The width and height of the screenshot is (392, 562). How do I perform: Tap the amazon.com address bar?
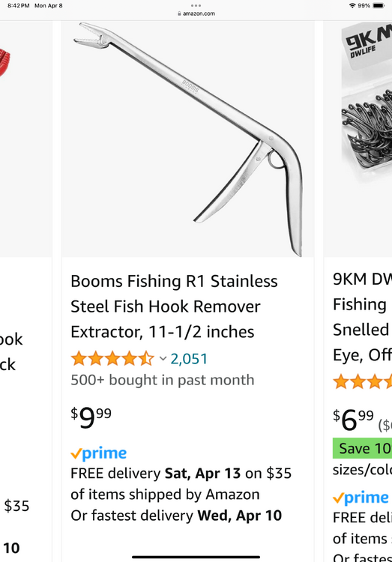pos(196,13)
